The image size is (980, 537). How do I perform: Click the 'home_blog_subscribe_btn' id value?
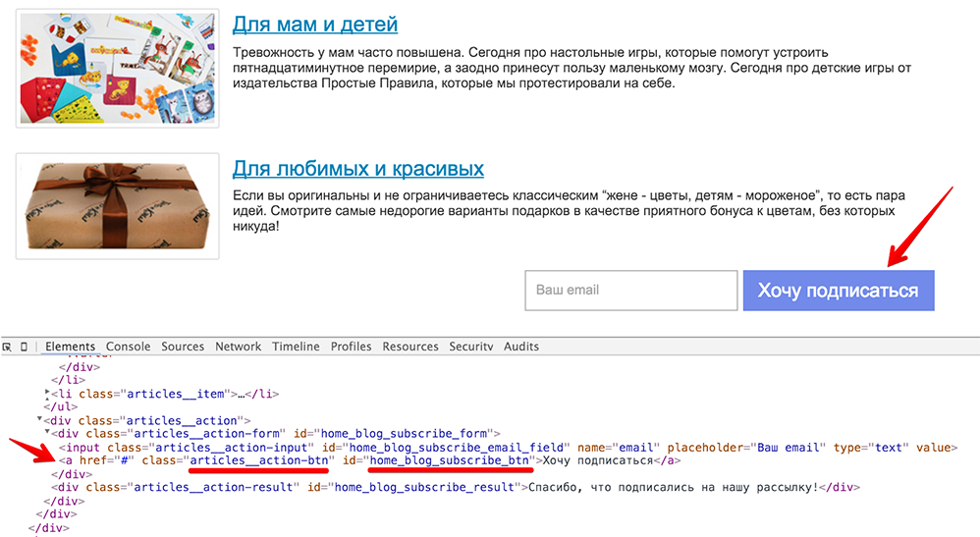[450, 460]
